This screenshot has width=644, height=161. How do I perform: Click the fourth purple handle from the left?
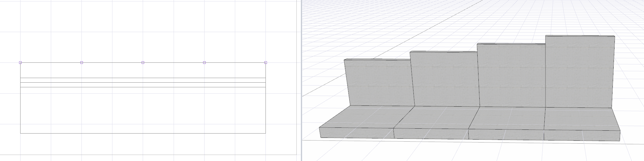[x=204, y=62]
